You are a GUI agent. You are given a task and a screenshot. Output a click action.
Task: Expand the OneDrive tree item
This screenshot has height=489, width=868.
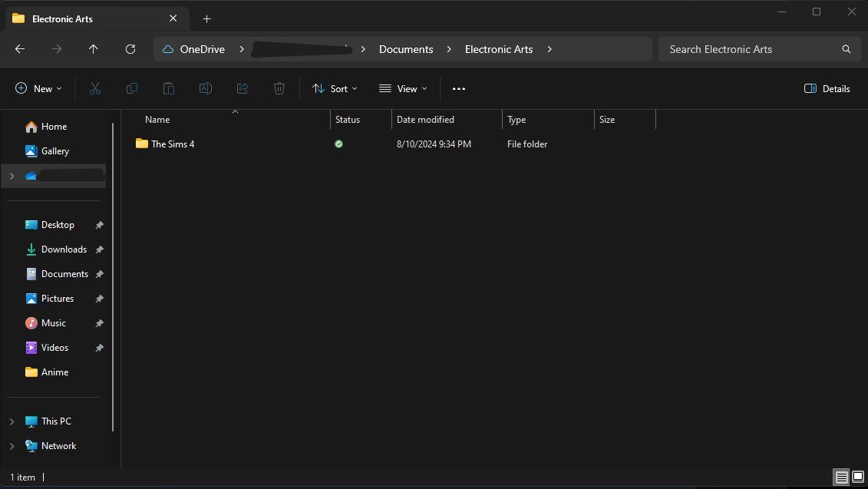[12, 176]
